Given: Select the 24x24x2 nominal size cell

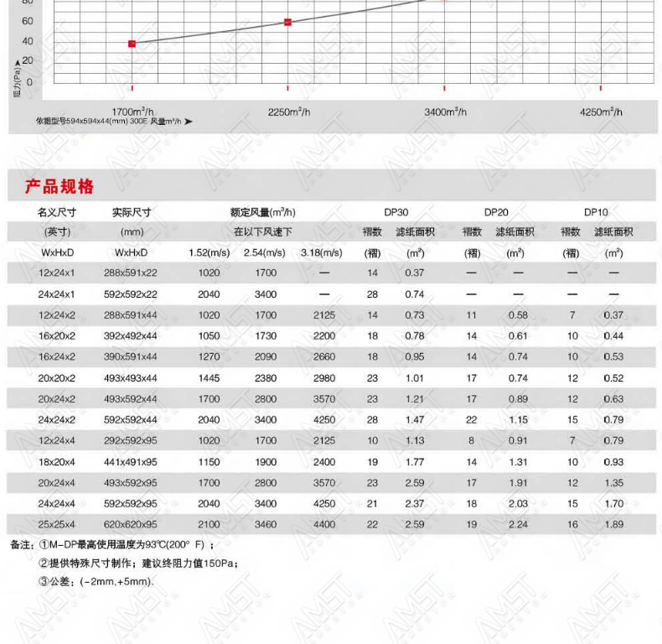Looking at the screenshot, I should tap(57, 419).
